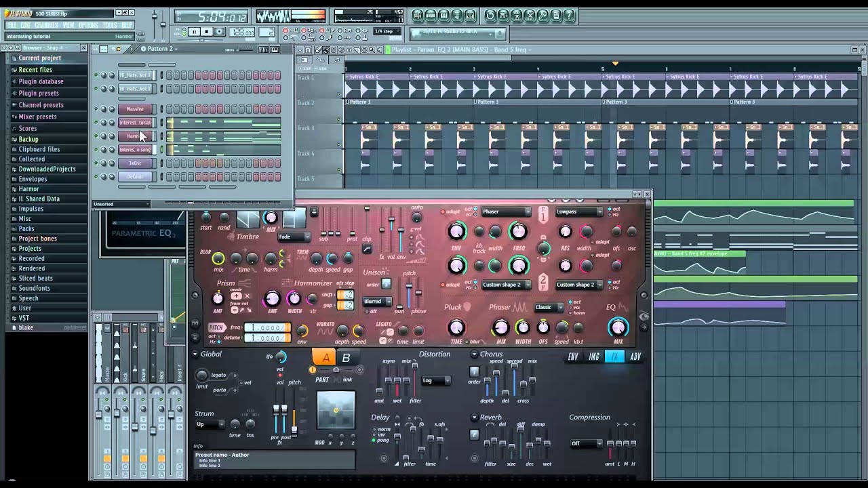Click the Harmor XY modulation pad
Viewport: 868px width, 488px height.
coord(336,410)
